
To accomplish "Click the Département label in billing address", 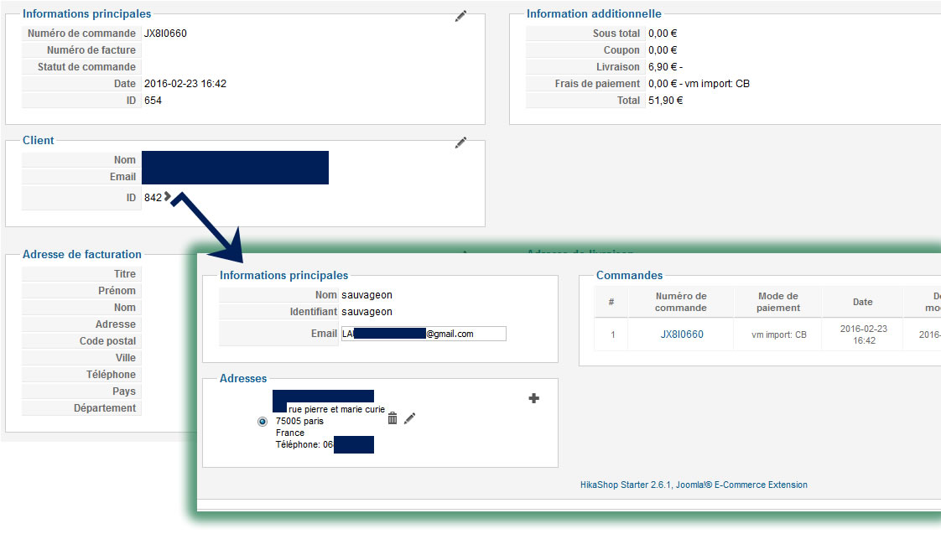I will pos(105,407).
